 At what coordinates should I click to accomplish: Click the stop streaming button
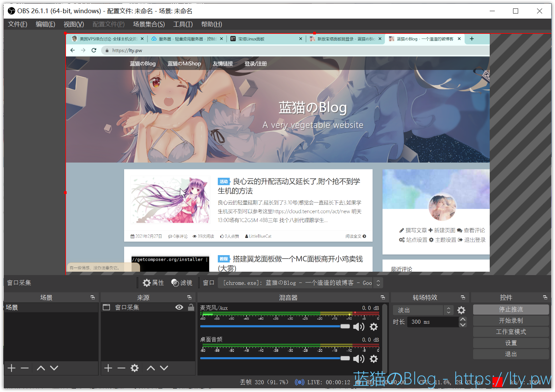click(511, 310)
